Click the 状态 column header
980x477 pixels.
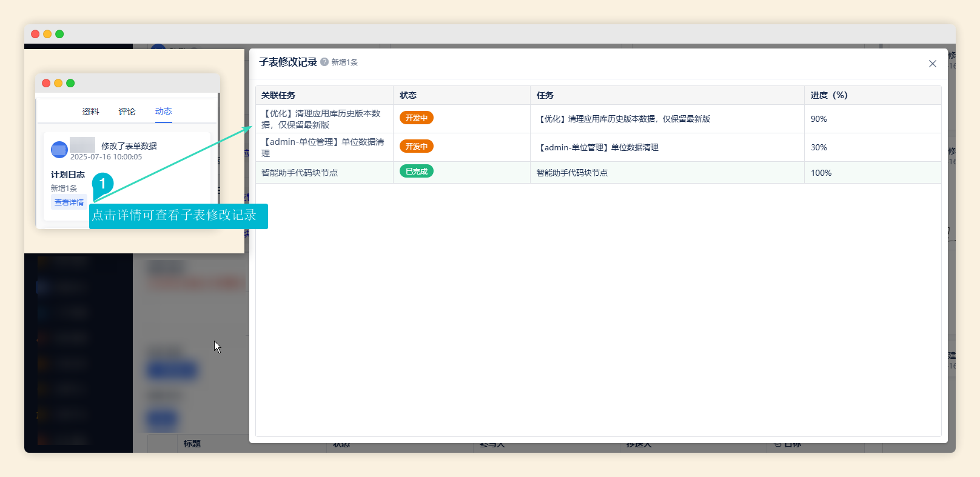[408, 95]
